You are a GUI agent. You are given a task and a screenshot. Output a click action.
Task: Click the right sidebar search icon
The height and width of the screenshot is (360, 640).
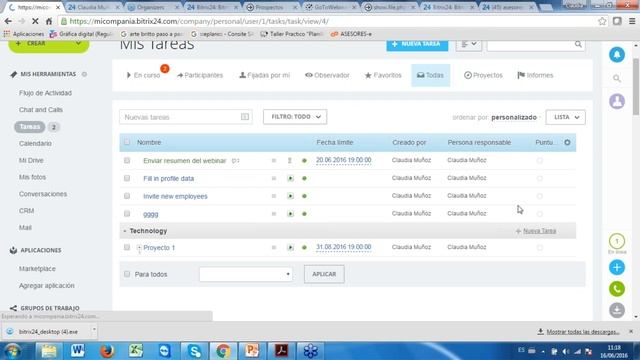(x=617, y=78)
